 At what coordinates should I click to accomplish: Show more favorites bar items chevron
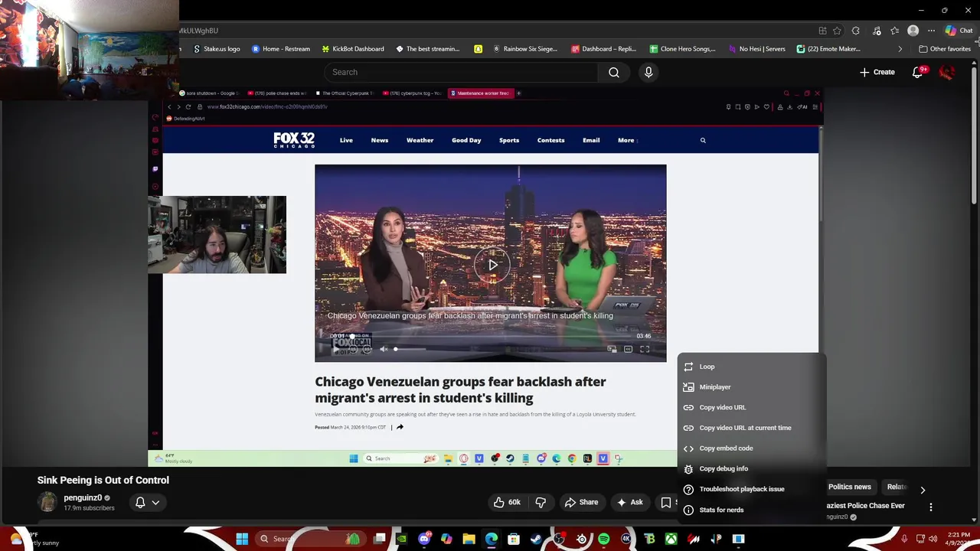coord(900,49)
